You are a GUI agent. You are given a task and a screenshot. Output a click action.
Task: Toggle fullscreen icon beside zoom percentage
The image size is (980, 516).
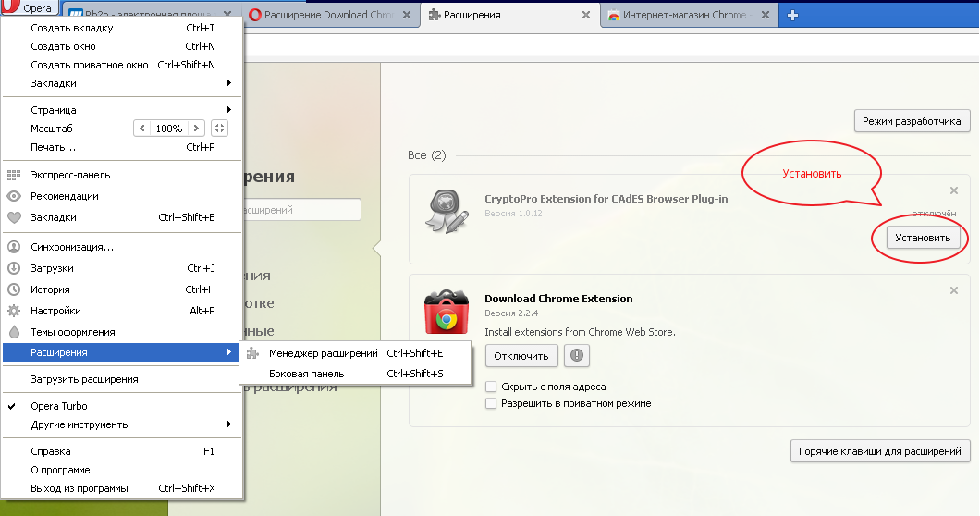[x=219, y=129]
